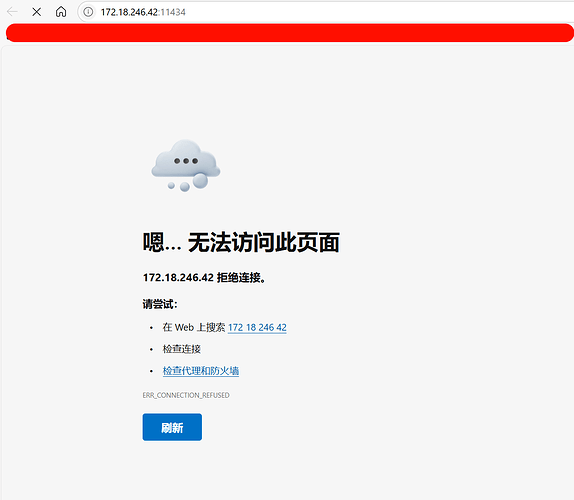Open site information circle icon
This screenshot has height=500, width=574.
click(x=88, y=12)
